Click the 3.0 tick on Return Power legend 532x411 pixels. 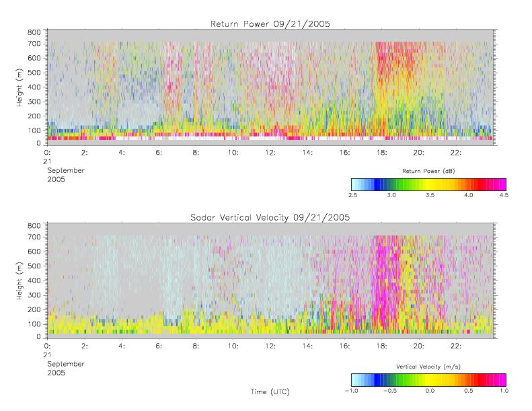tap(391, 195)
